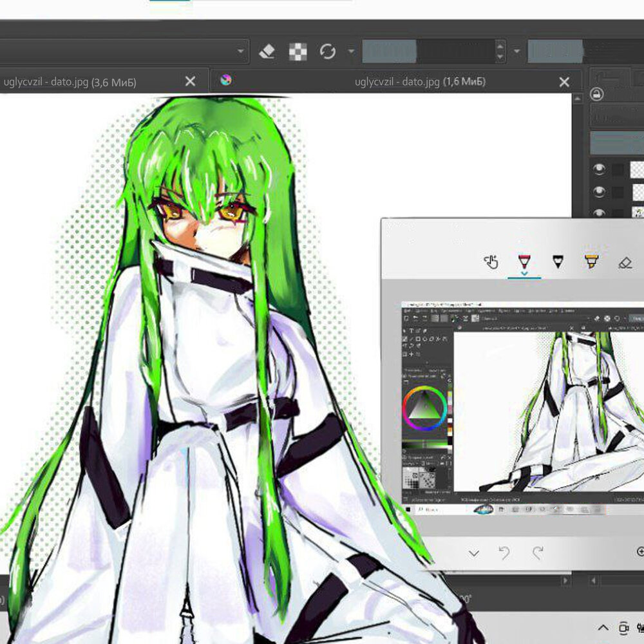
Task: Expand the dropdown arrow beside reload icon
Action: coord(351,52)
